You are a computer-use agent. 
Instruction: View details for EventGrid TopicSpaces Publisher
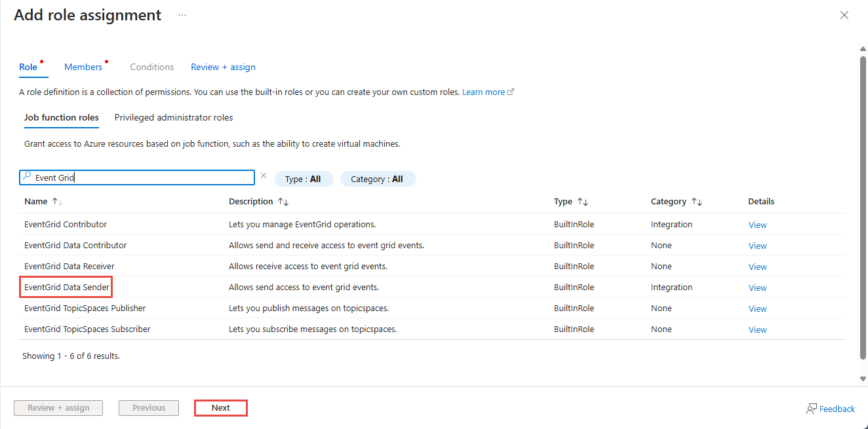click(757, 308)
